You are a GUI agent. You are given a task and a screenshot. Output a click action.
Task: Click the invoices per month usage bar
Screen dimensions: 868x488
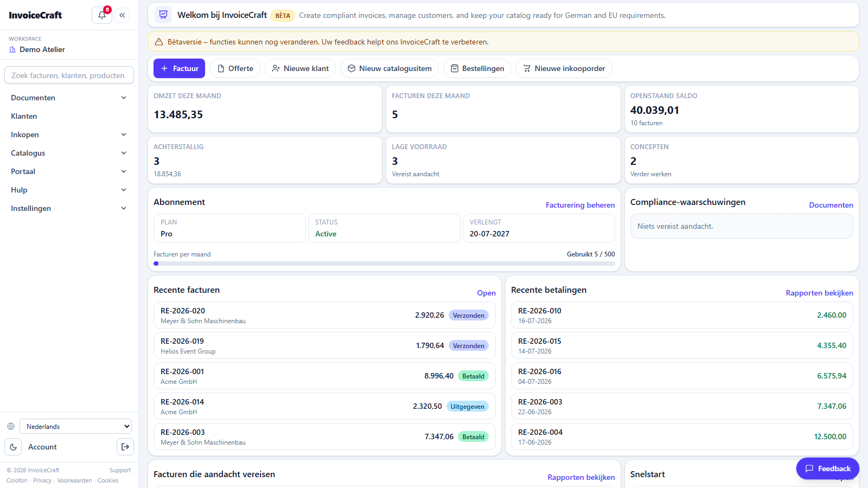pyautogui.click(x=384, y=264)
